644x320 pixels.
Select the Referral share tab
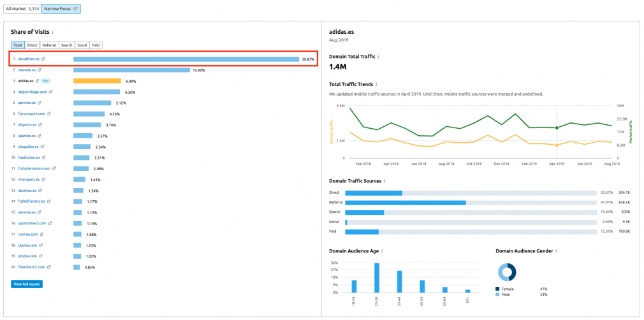[x=49, y=45]
